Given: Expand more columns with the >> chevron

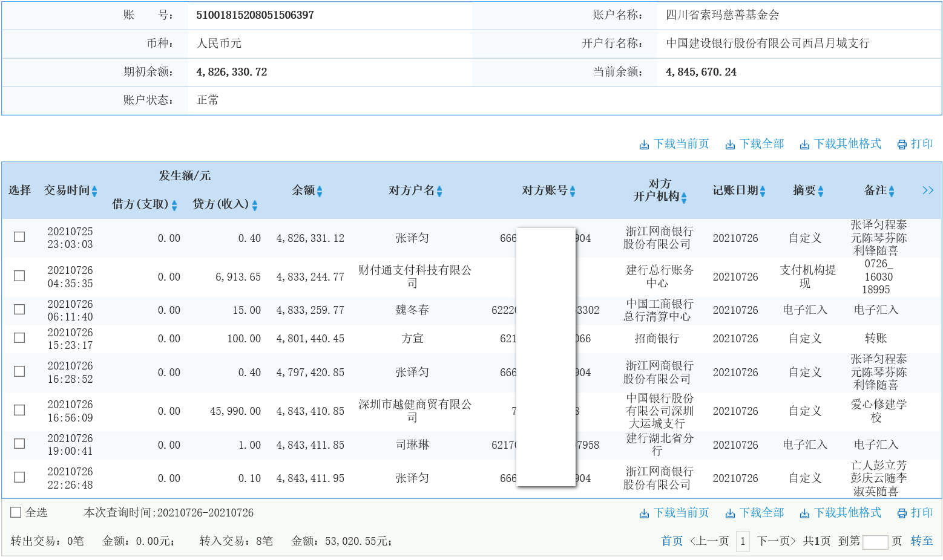Looking at the screenshot, I should 927,190.
